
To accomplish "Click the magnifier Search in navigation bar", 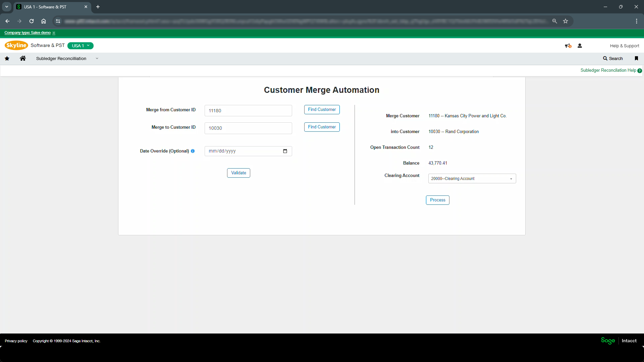I will point(613,58).
